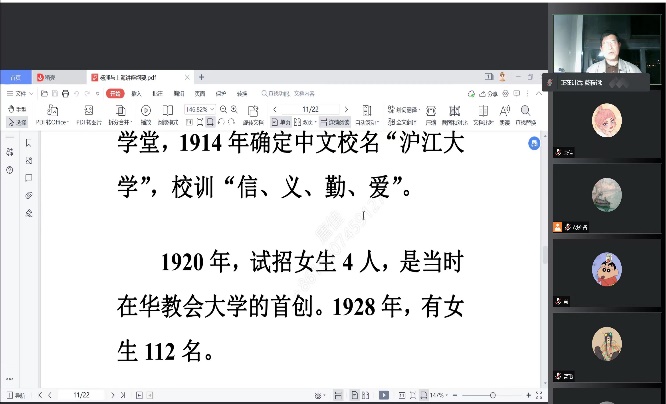Click the minus zoom button in status bar
The image size is (666, 404).
coord(455,395)
